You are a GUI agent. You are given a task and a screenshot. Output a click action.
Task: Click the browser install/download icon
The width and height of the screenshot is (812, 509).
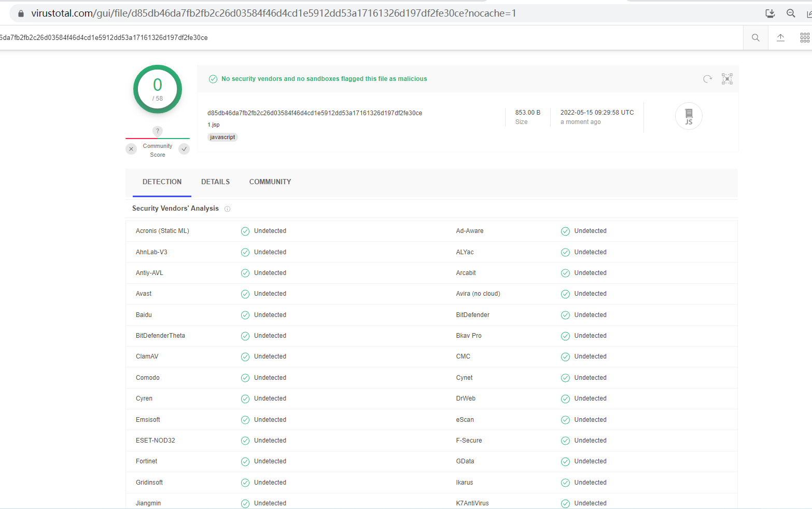pos(770,13)
